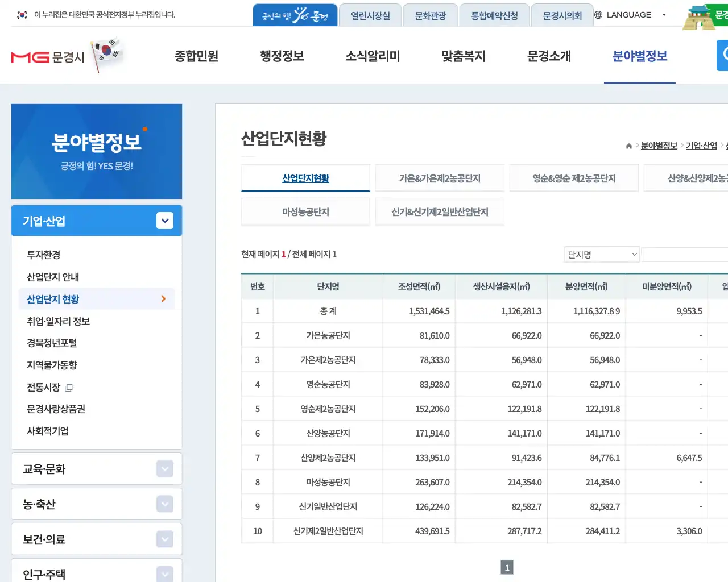This screenshot has height=582, width=728.
Task: Click the 신기일반산업단지 table cell
Action: click(x=328, y=507)
